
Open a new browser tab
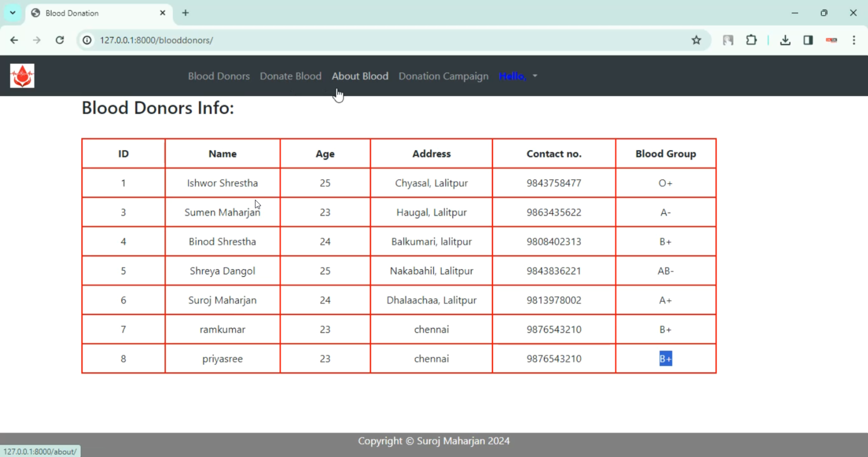click(x=185, y=13)
